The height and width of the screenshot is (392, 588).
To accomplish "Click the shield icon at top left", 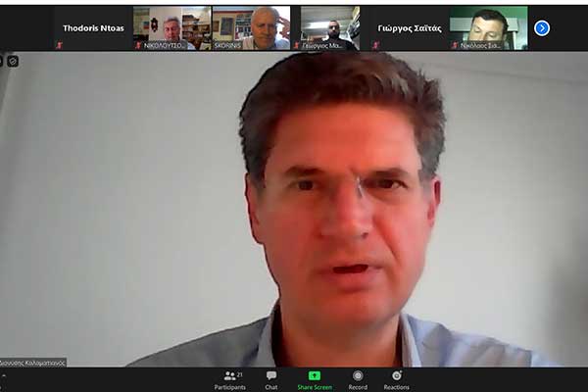I will point(13,61).
